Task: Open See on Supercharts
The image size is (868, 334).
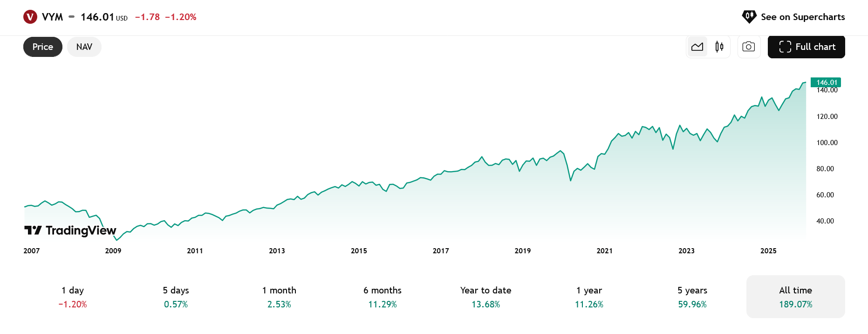Action: pos(803,17)
